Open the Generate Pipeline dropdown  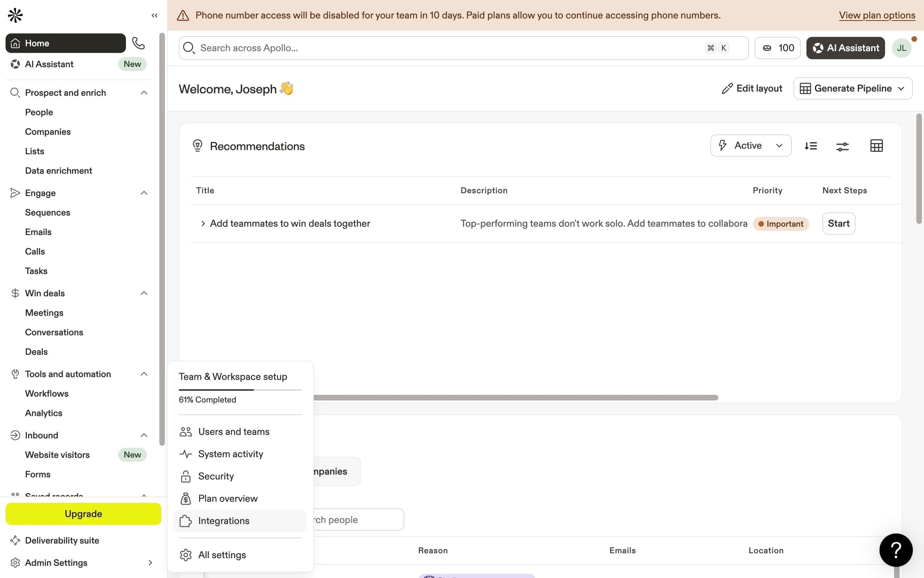pos(852,88)
